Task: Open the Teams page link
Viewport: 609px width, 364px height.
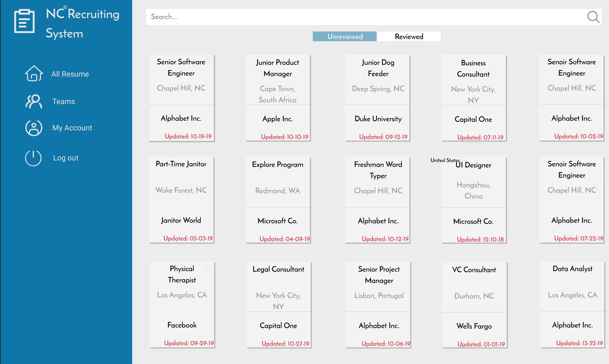Action: click(x=63, y=101)
